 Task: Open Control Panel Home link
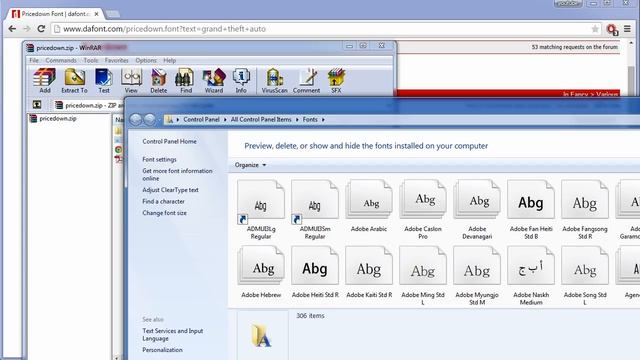coord(169,141)
